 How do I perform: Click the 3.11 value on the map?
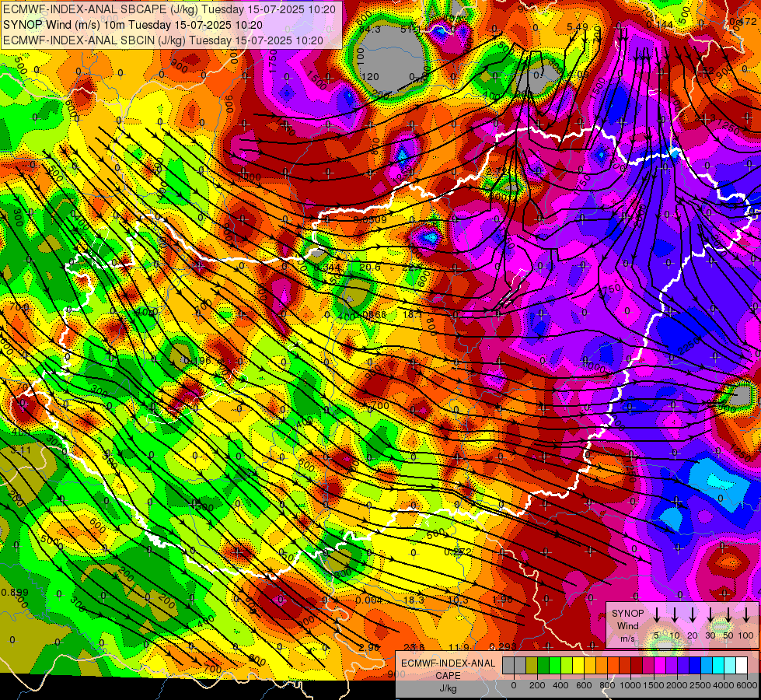pos(20,450)
